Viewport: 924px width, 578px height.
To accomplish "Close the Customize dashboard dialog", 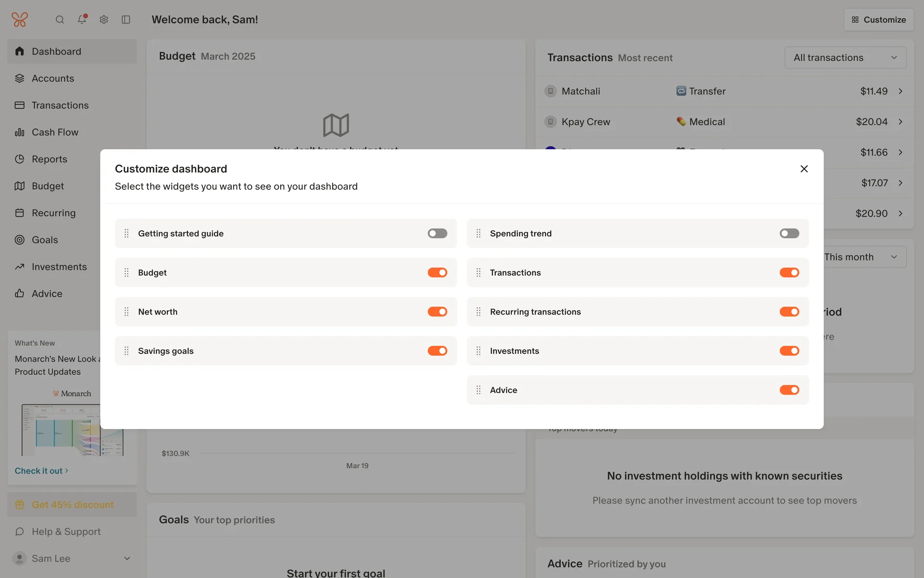I will tap(804, 169).
